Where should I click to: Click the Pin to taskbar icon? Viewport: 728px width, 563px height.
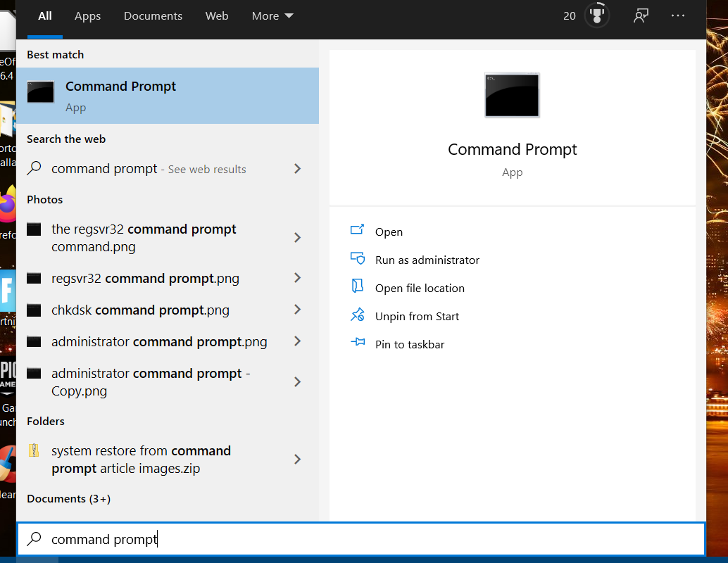tap(358, 342)
